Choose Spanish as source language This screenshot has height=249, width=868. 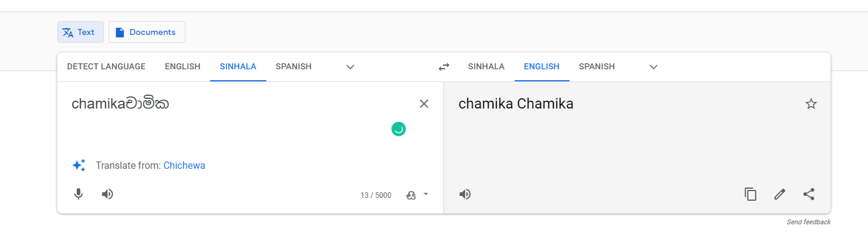[x=294, y=67]
